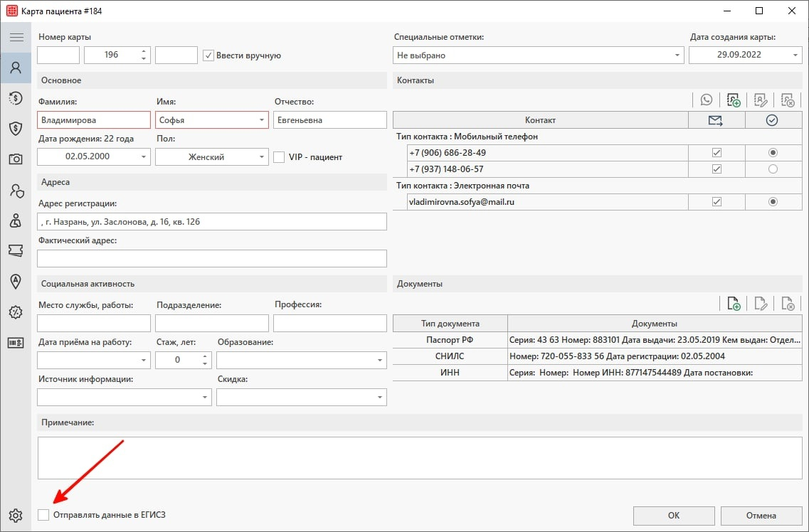This screenshot has height=532, width=809.
Task: Open the insurance shield sidebar icon
Action: tap(16, 128)
